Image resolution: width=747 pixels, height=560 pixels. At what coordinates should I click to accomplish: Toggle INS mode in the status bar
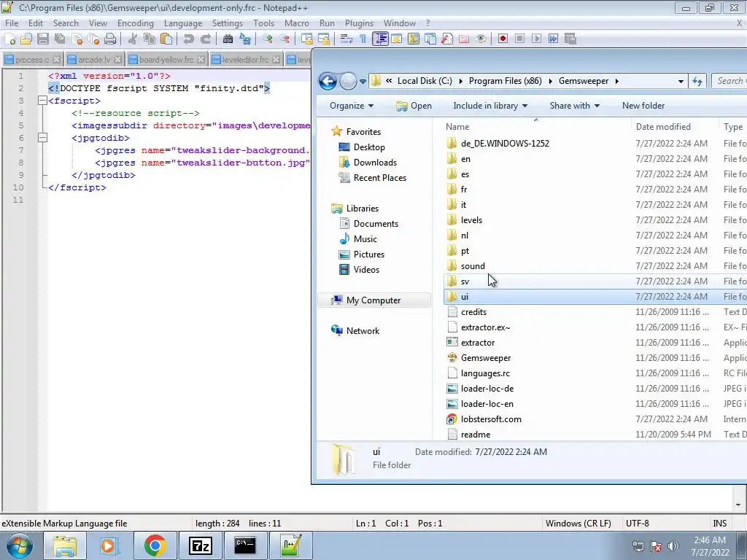pyautogui.click(x=719, y=524)
